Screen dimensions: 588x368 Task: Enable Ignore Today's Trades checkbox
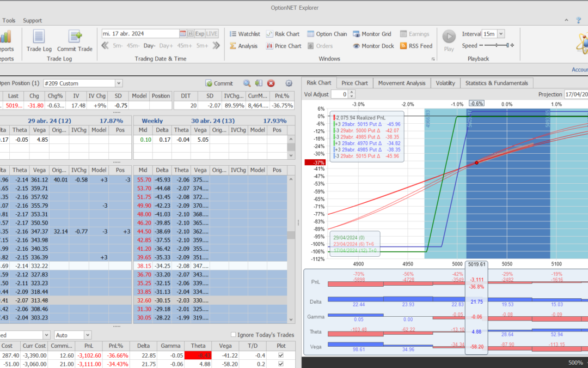coord(234,335)
